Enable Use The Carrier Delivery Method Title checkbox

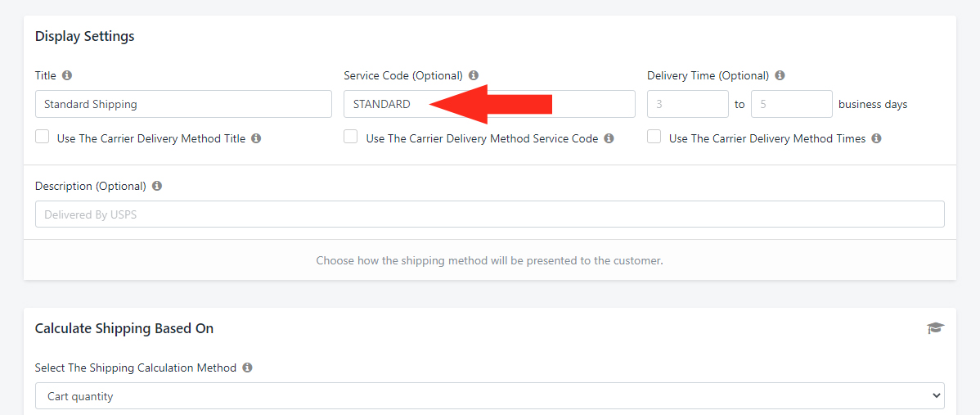point(43,137)
